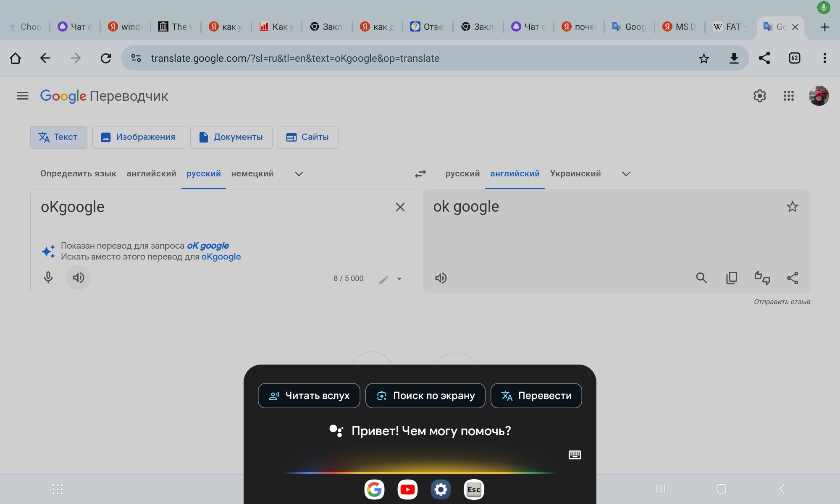The height and width of the screenshot is (504, 840).
Task: Tap the Esc key icon in dock
Action: [474, 489]
